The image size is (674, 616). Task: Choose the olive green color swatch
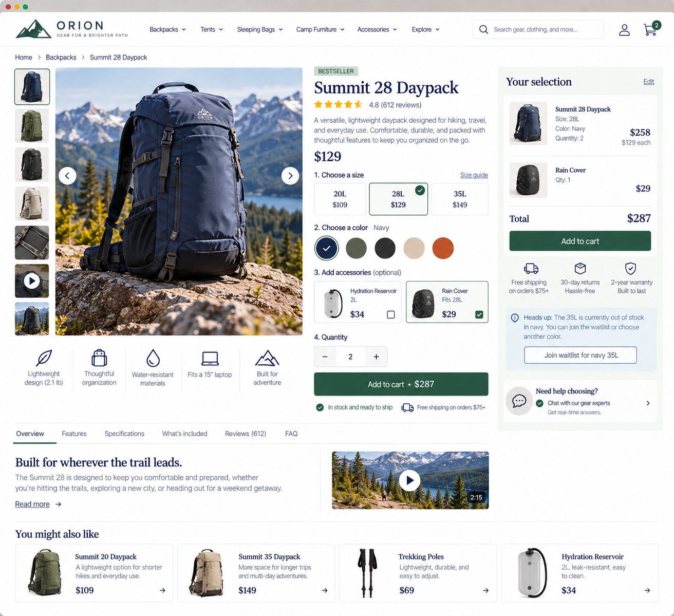coord(356,248)
